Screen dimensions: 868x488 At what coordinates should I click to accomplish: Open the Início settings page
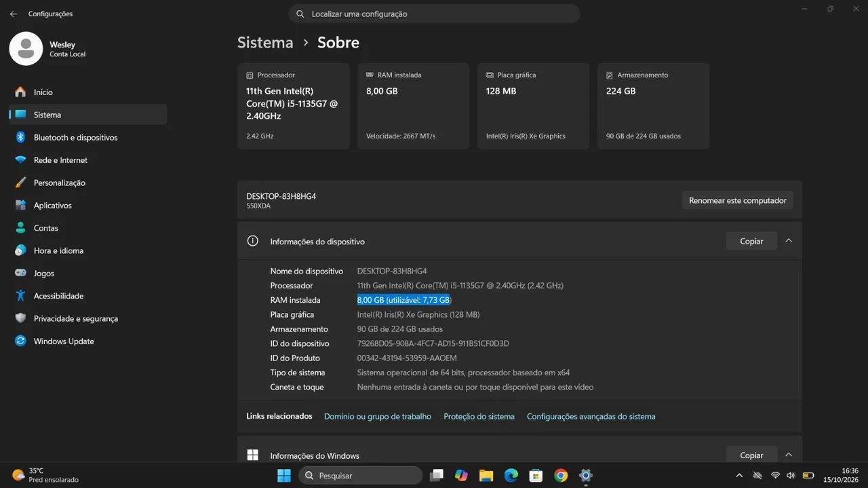click(88, 92)
